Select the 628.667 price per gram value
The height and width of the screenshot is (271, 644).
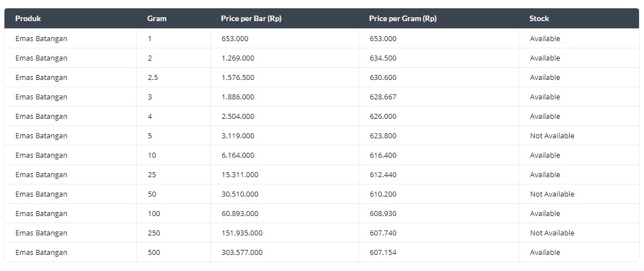tap(383, 97)
